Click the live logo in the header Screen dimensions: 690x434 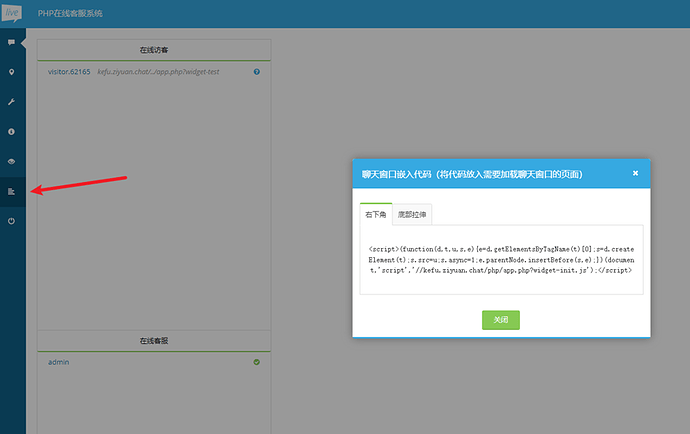(11, 13)
